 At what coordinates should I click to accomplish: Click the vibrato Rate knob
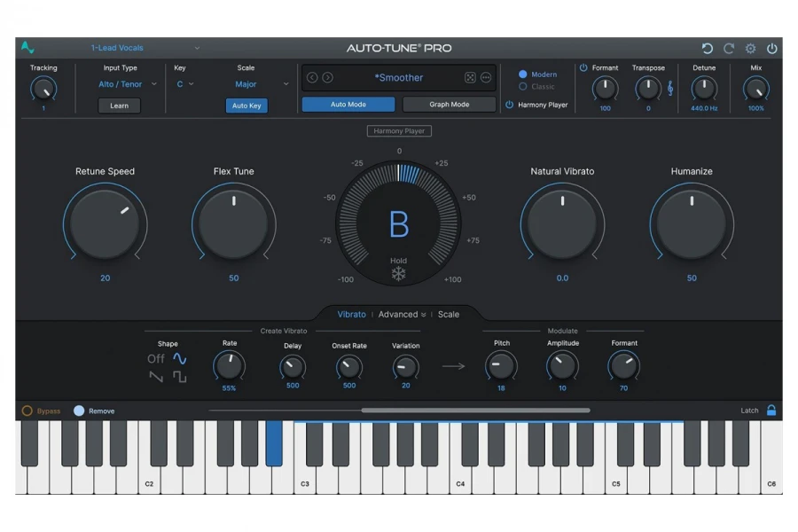(229, 366)
